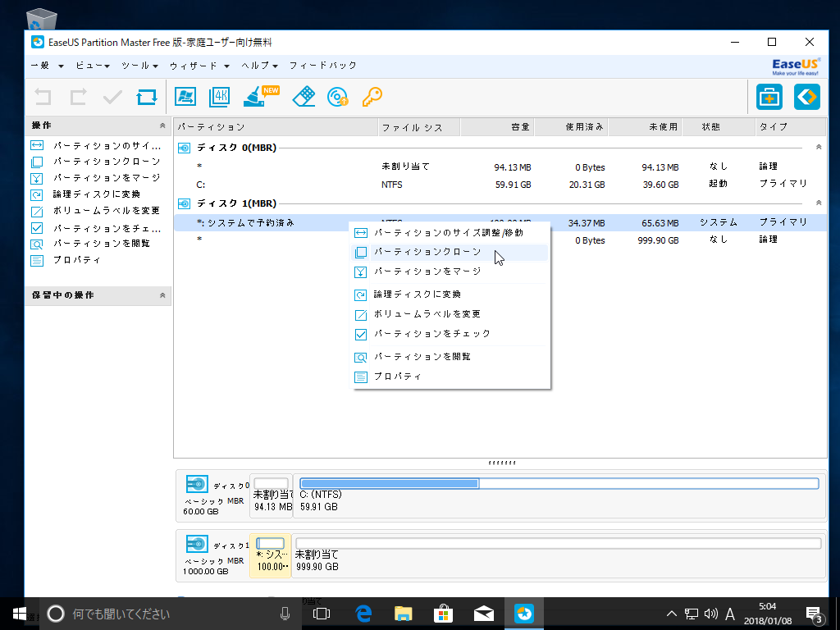This screenshot has height=630, width=840.
Task: Select the C: NTFS partition row
Action: point(500,185)
